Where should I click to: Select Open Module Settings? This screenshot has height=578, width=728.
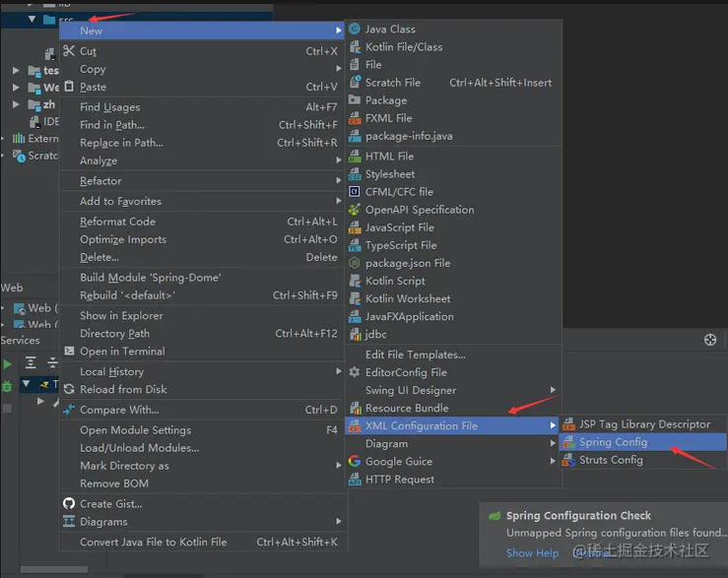coord(202,430)
